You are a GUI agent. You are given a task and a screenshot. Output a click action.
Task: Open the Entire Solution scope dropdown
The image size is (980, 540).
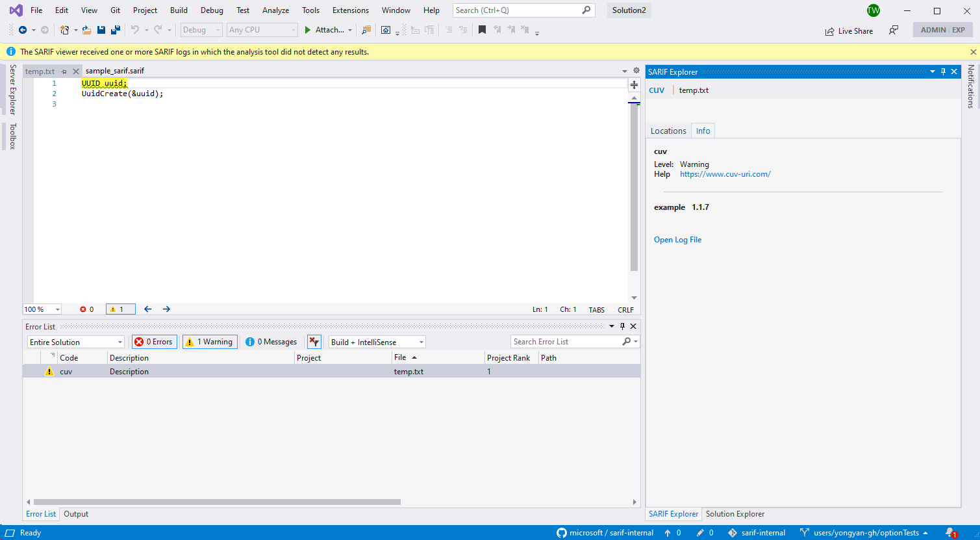(75, 341)
